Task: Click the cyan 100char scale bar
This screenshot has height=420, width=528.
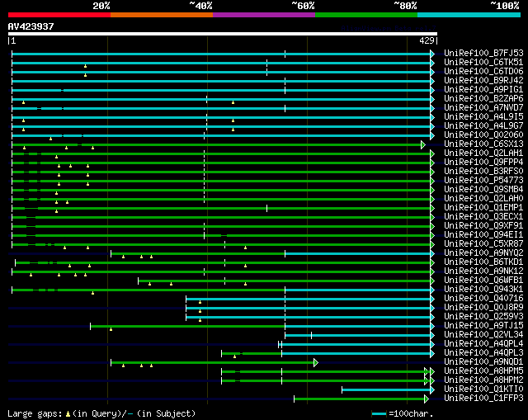Action: tap(379, 413)
